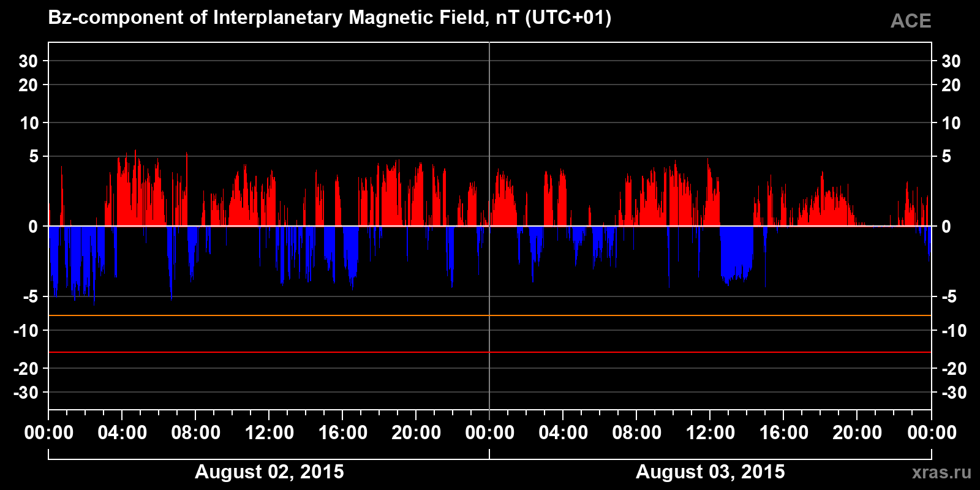Click the left axis value 5
Viewport: 980px width, 490px height.
pyautogui.click(x=34, y=157)
